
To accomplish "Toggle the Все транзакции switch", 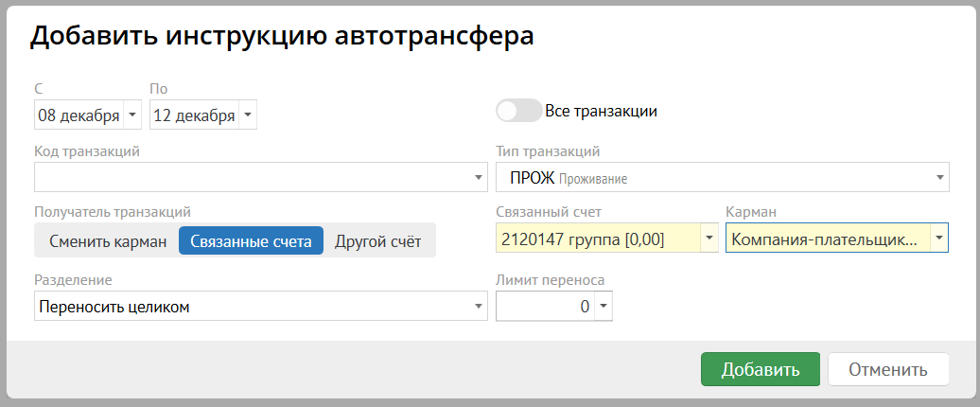I will coord(518,111).
